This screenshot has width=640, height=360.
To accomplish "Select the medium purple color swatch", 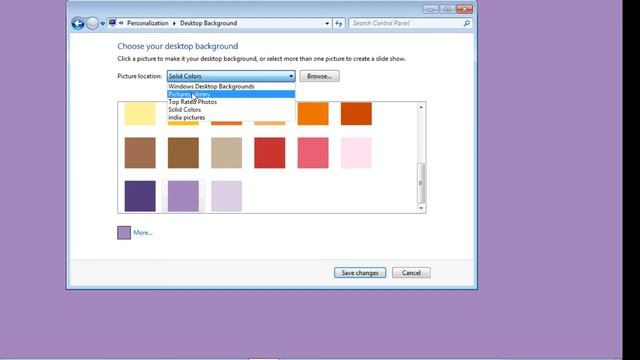I will pos(183,196).
